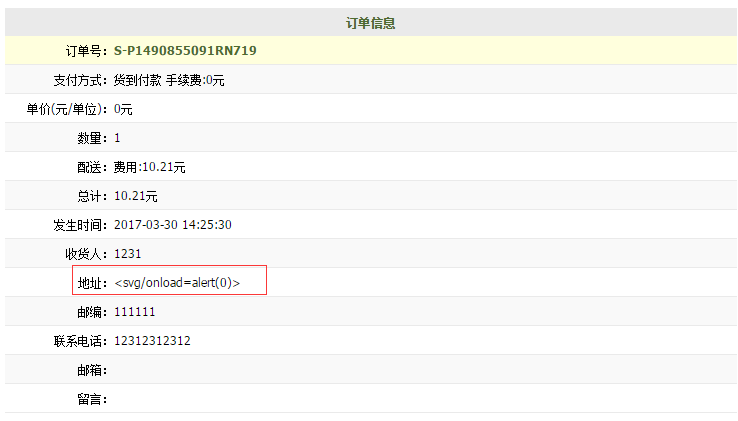This screenshot has height=421, width=738.
Task: Click the 支付方式 row label
Action: tap(80, 80)
